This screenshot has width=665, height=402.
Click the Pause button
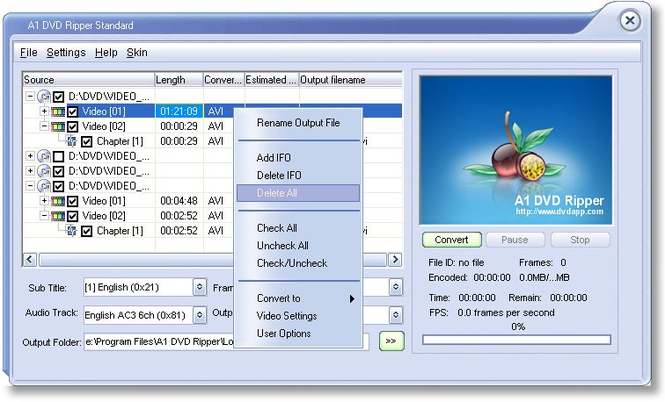pyautogui.click(x=515, y=240)
